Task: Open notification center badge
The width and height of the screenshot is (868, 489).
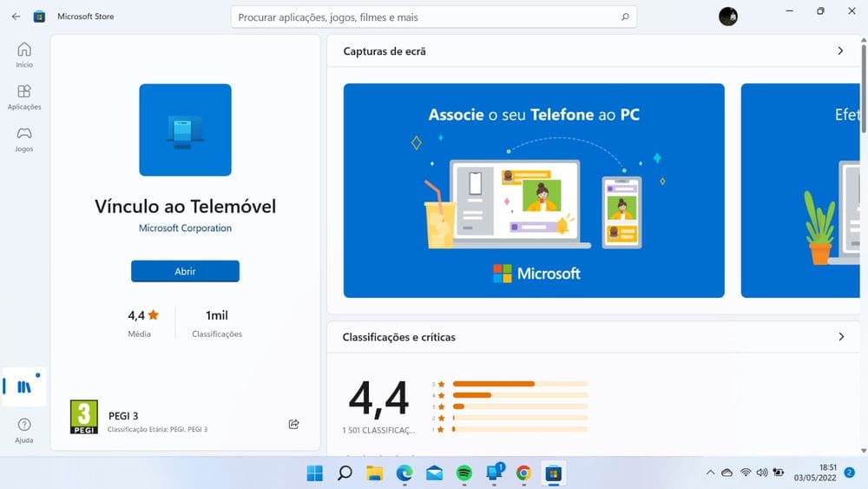Action: [849, 472]
